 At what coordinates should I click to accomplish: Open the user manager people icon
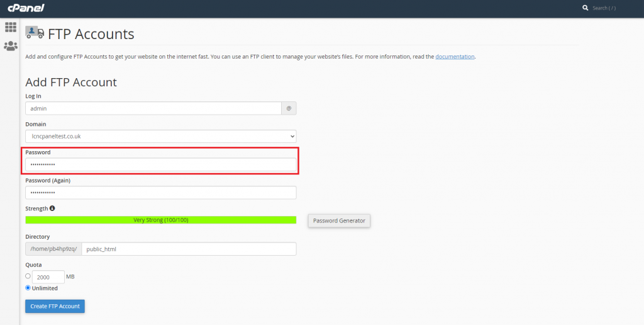[10, 46]
